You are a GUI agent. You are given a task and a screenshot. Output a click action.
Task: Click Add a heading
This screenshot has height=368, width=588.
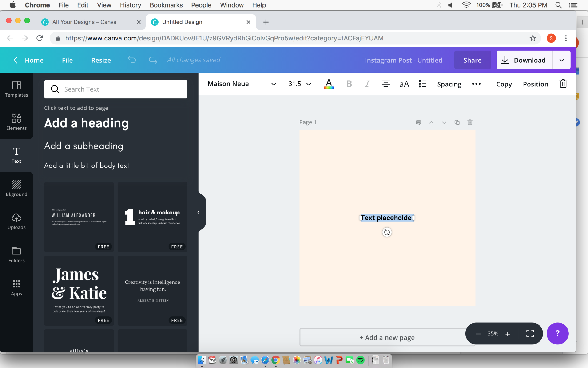tap(87, 123)
